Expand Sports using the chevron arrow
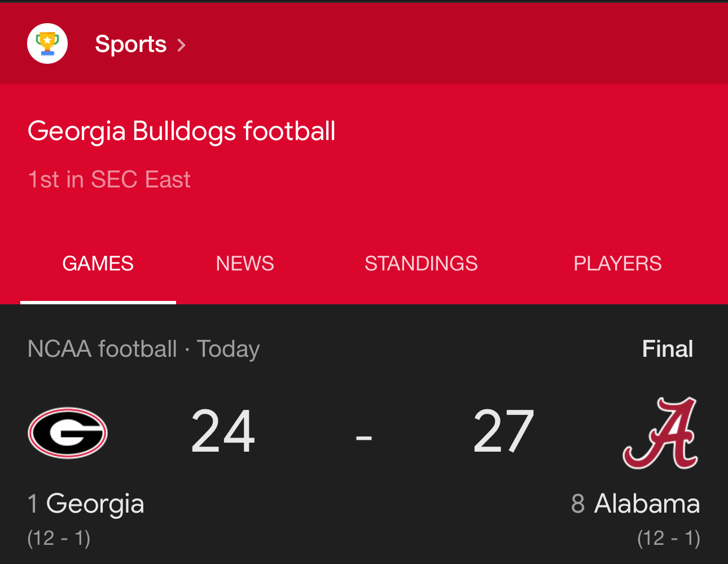The height and width of the screenshot is (564, 728). click(x=182, y=45)
